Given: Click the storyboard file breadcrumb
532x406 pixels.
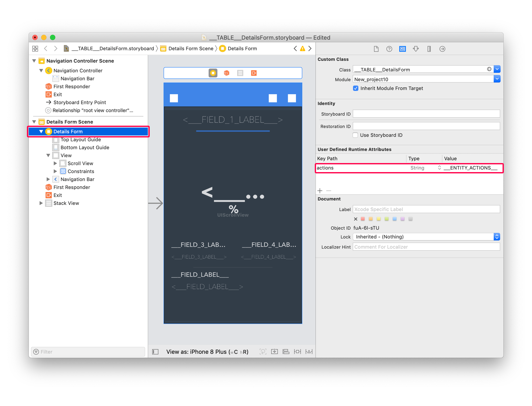Looking at the screenshot, I should (113, 49).
